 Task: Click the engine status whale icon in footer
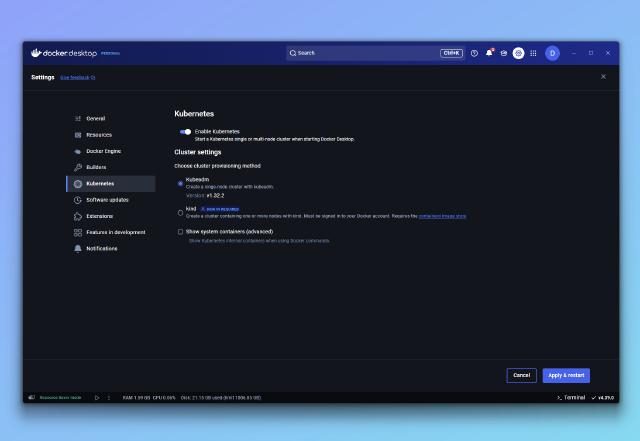(31, 397)
